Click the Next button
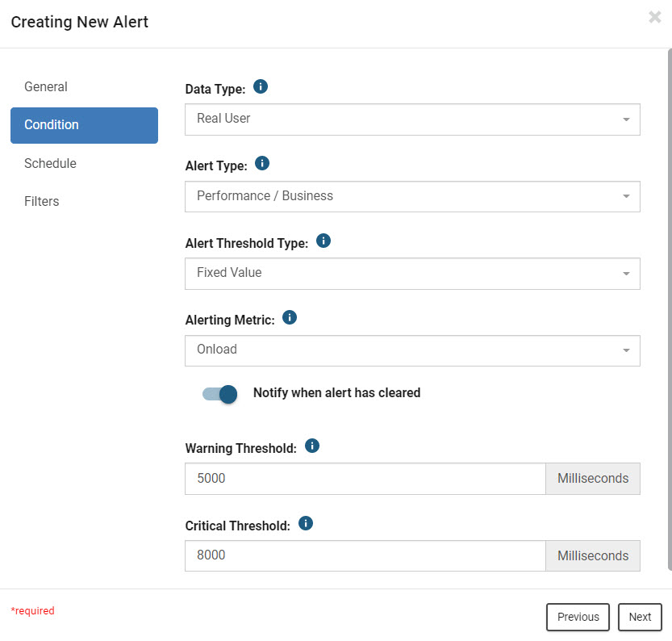The width and height of the screenshot is (672, 641). click(640, 617)
